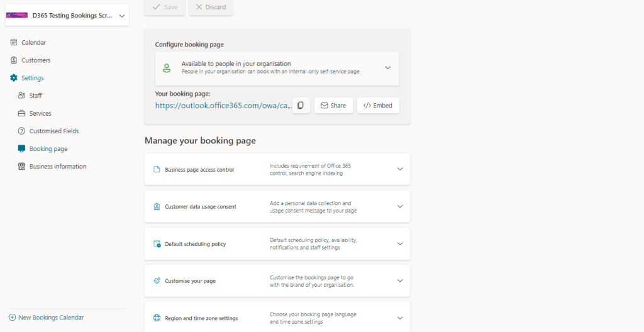Screen dimensions: 644x332
Task: Expand the booking page availability dropdown
Action: (x=387, y=68)
